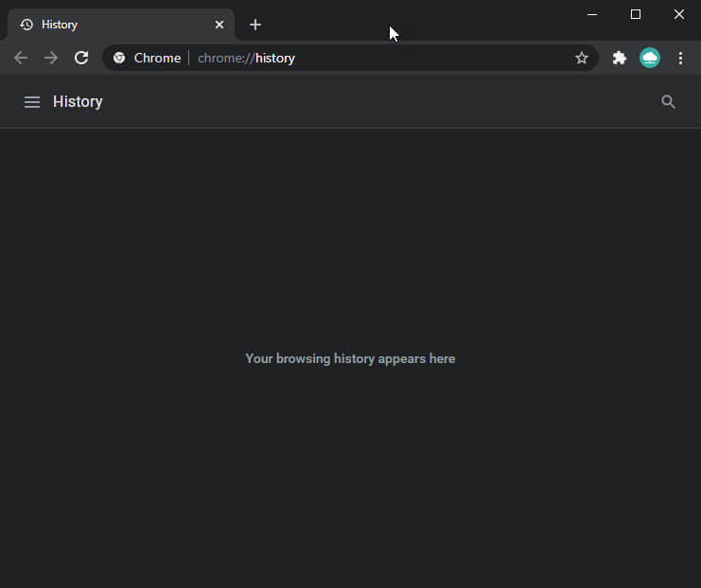Go back using the back arrow

tap(21, 58)
